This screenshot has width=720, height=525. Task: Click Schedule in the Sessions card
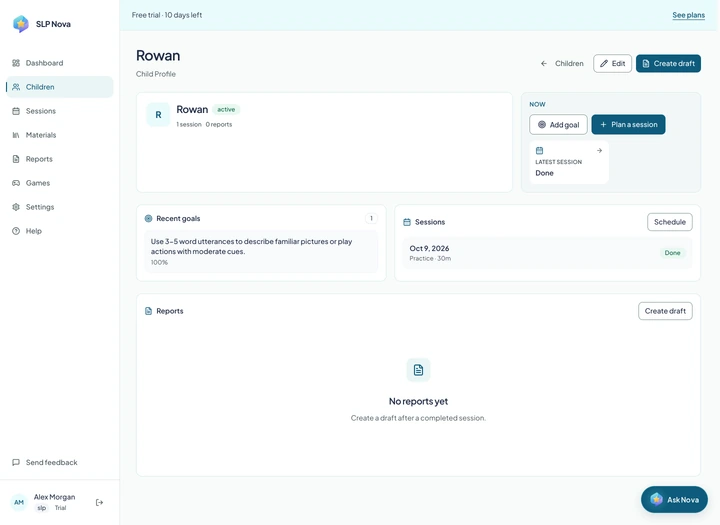click(x=669, y=222)
